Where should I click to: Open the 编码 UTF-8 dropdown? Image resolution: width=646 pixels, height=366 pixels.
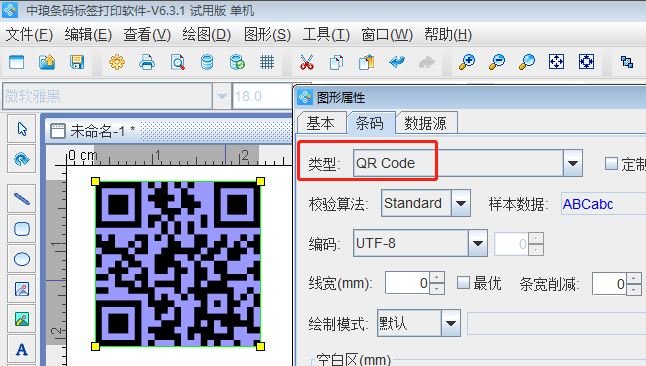point(478,243)
